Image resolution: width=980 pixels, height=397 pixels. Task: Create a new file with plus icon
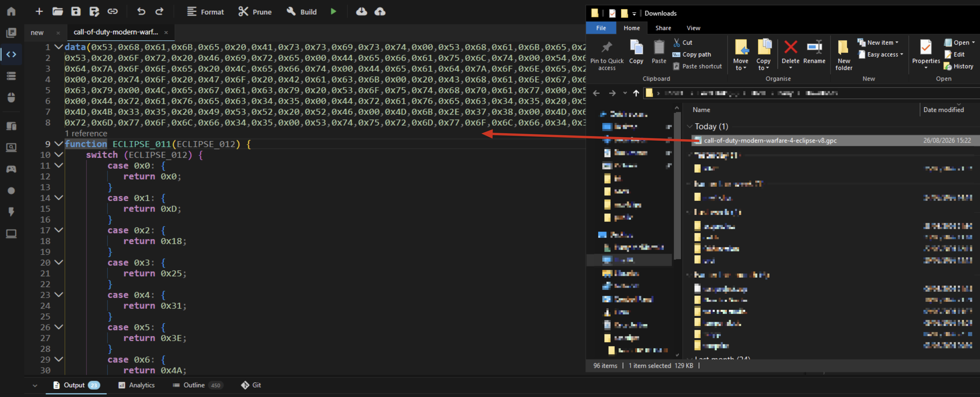tap(39, 12)
